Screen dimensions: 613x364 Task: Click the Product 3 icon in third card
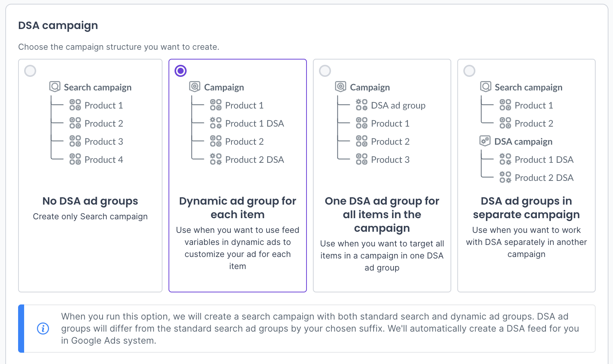(362, 159)
